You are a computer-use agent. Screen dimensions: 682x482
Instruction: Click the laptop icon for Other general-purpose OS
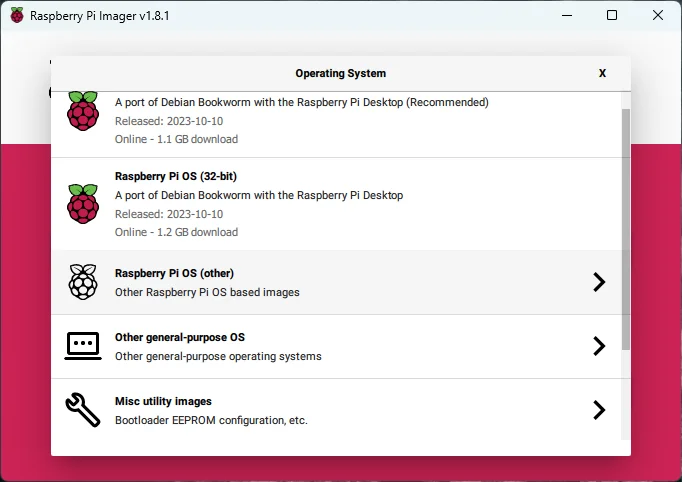(x=83, y=346)
